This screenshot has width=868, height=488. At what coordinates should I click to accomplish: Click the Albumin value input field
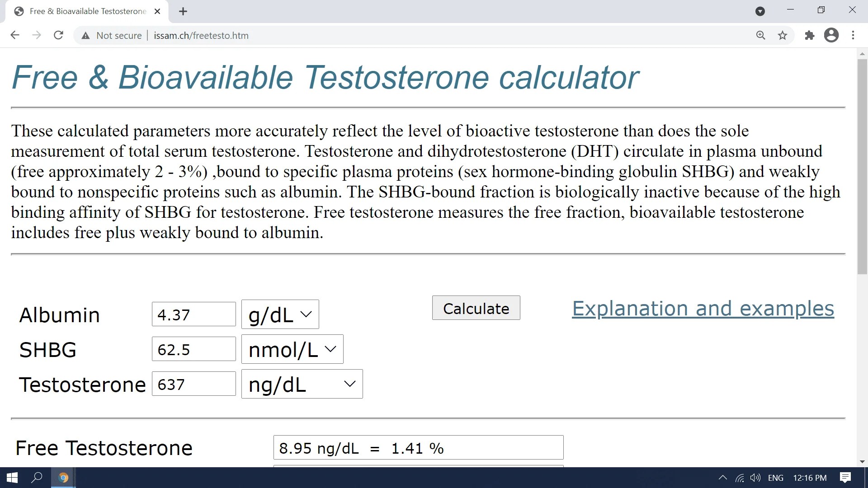click(x=193, y=314)
